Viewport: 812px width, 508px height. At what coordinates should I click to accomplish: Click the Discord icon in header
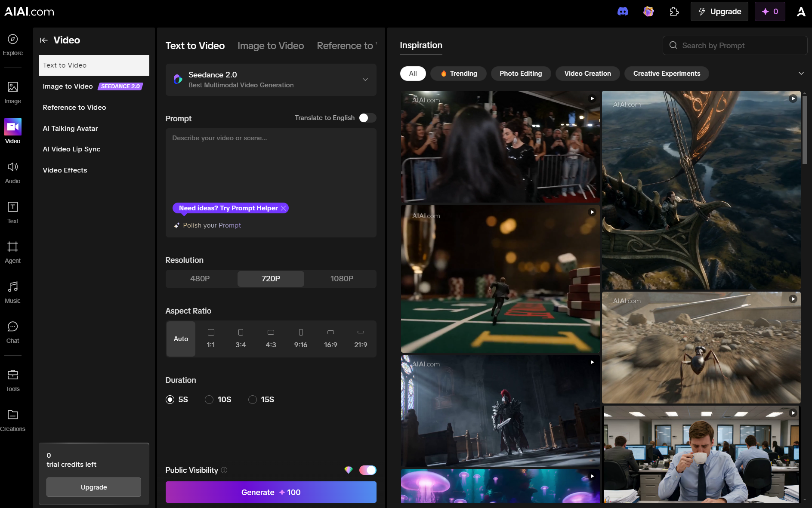click(623, 12)
